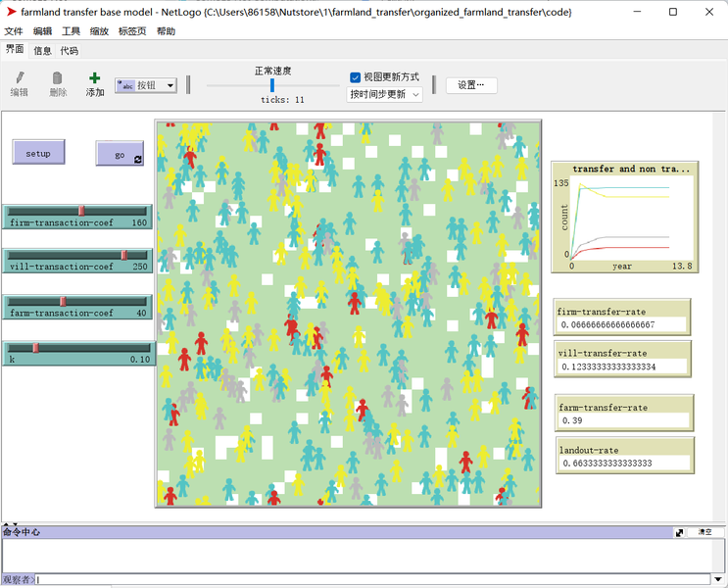Toggle the view updates (视图更新方式) checkbox
Screen dimensions: 728x588
[x=356, y=76]
